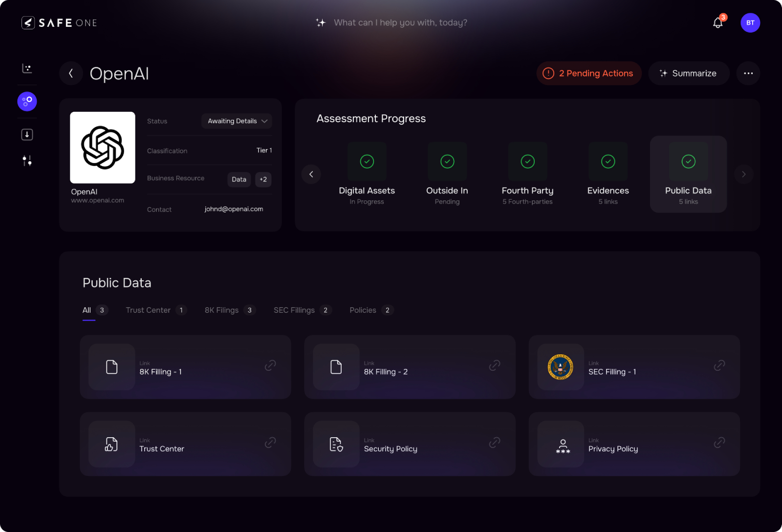Screen dimensions: 782x532
Task: Click the 8K Filling - 1 document icon
Action: (x=112, y=367)
